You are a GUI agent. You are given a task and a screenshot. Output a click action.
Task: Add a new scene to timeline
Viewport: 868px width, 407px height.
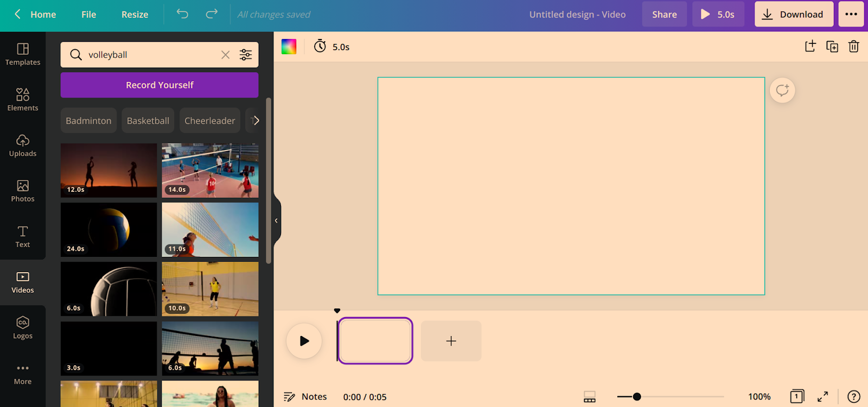pyautogui.click(x=451, y=341)
